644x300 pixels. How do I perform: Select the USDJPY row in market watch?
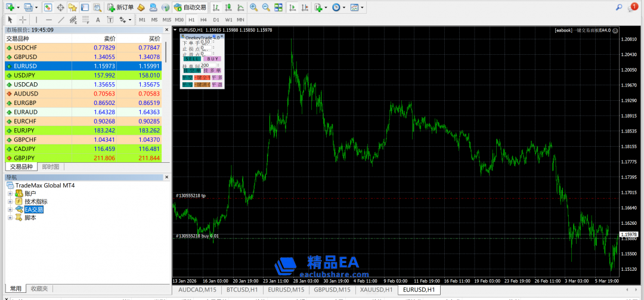coord(25,75)
